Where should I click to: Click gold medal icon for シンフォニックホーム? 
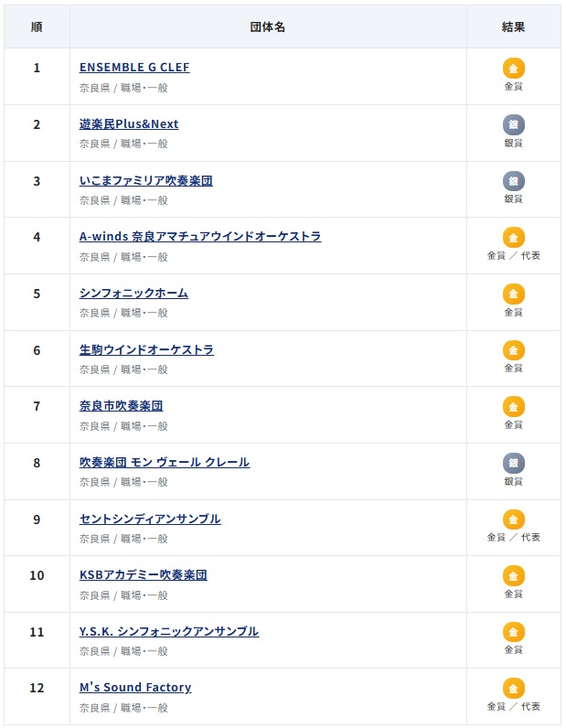514,294
